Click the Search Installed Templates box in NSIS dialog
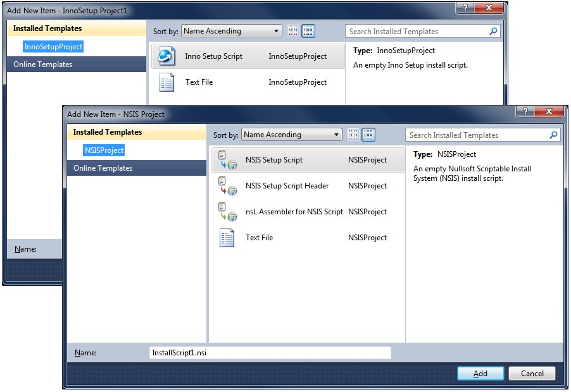This screenshot has height=392, width=571. 483,135
